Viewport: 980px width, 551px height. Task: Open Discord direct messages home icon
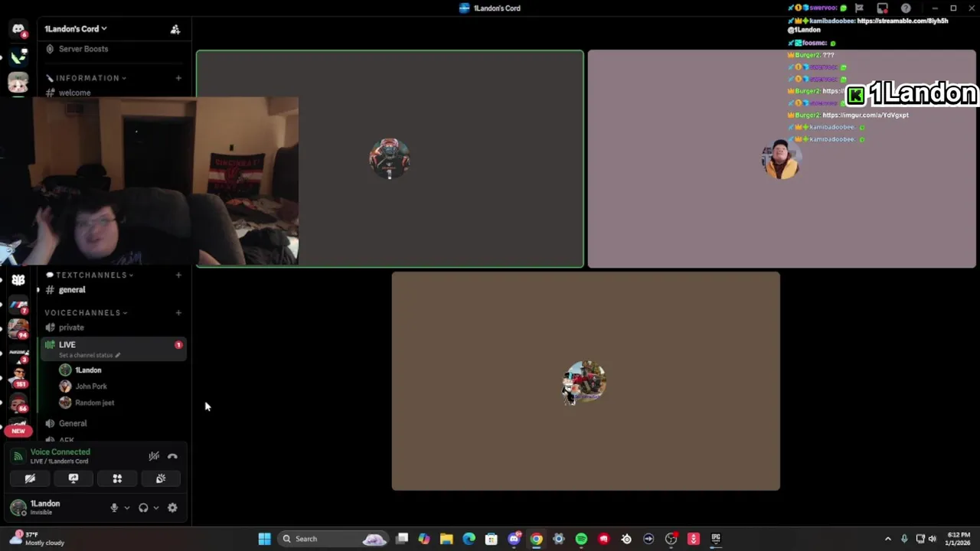click(x=18, y=29)
